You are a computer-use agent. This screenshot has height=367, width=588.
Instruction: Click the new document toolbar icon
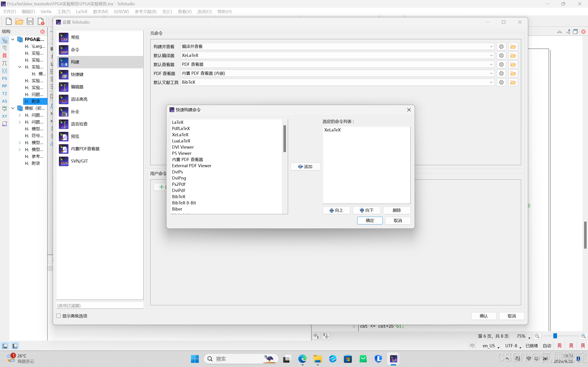click(x=8, y=22)
